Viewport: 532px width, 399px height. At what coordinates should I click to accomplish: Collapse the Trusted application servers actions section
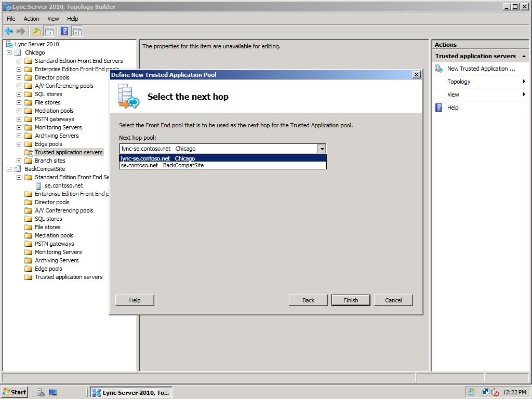(524, 56)
